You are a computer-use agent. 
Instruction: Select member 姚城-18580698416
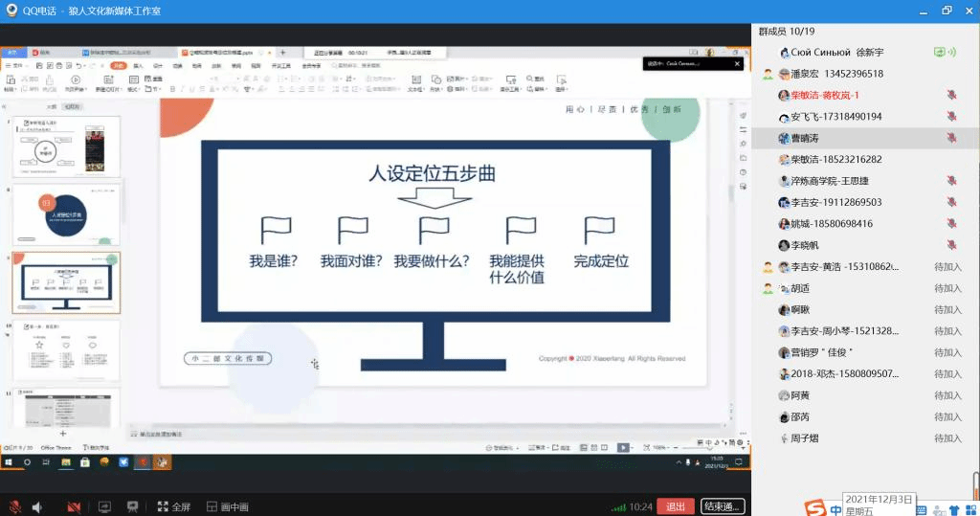point(831,224)
